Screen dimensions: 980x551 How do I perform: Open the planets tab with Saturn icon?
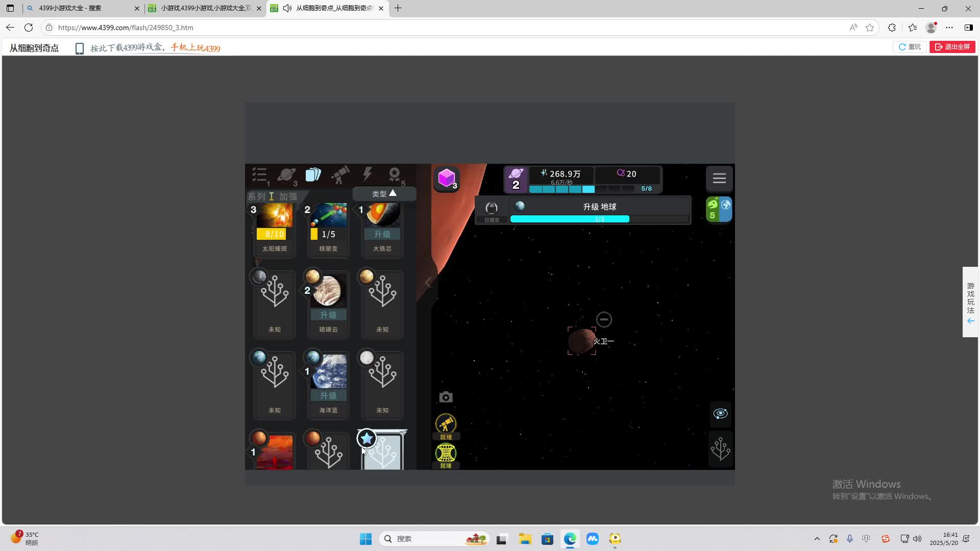click(x=287, y=176)
